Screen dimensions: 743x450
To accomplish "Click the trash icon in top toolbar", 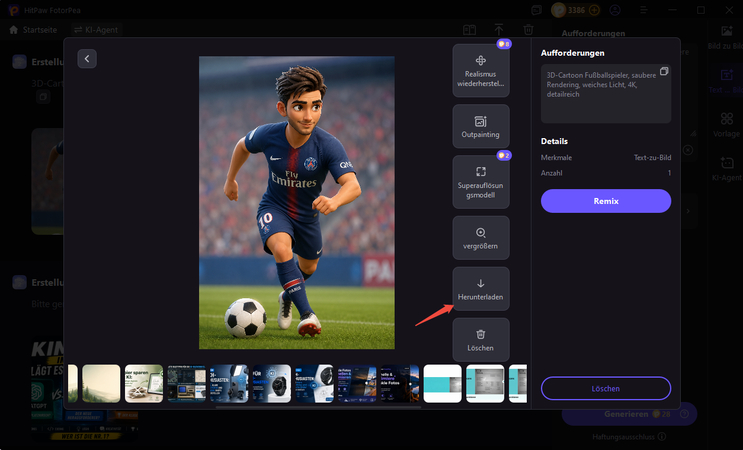I will pyautogui.click(x=528, y=30).
